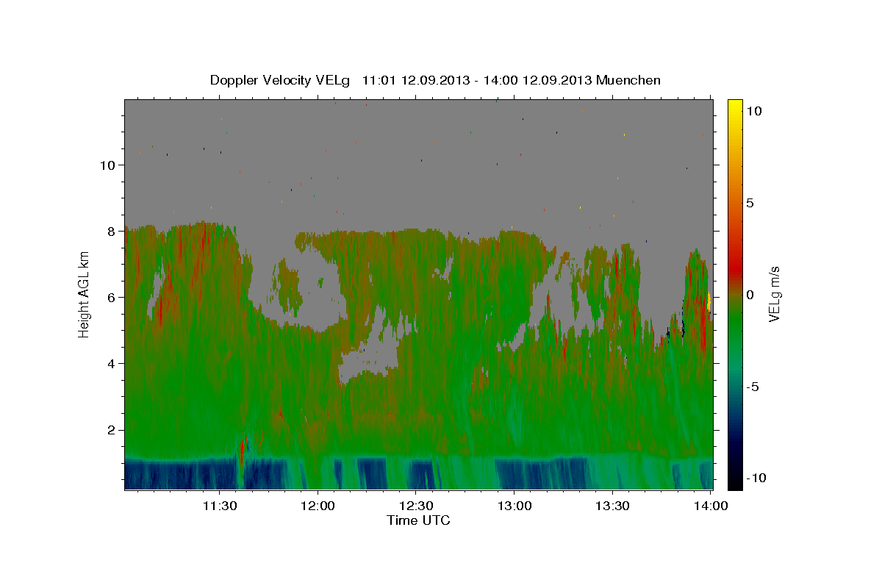This screenshot has height=588, width=882.
Task: Click the "Height AGL km" axis label
Action: 84,293
